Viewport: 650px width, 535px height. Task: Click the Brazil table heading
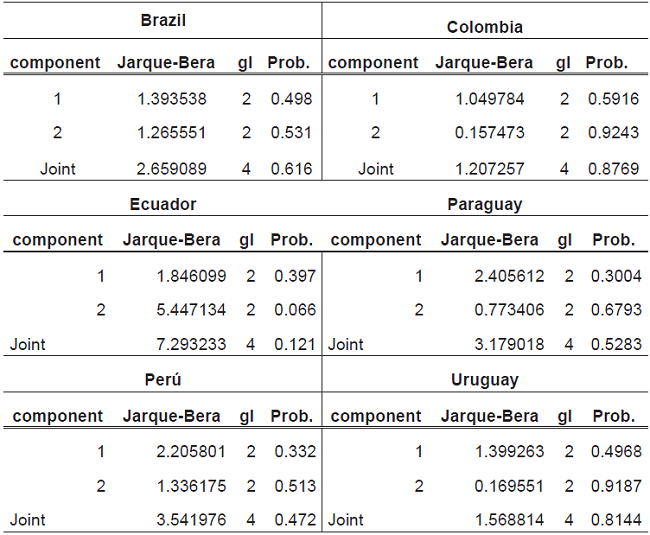(x=163, y=20)
